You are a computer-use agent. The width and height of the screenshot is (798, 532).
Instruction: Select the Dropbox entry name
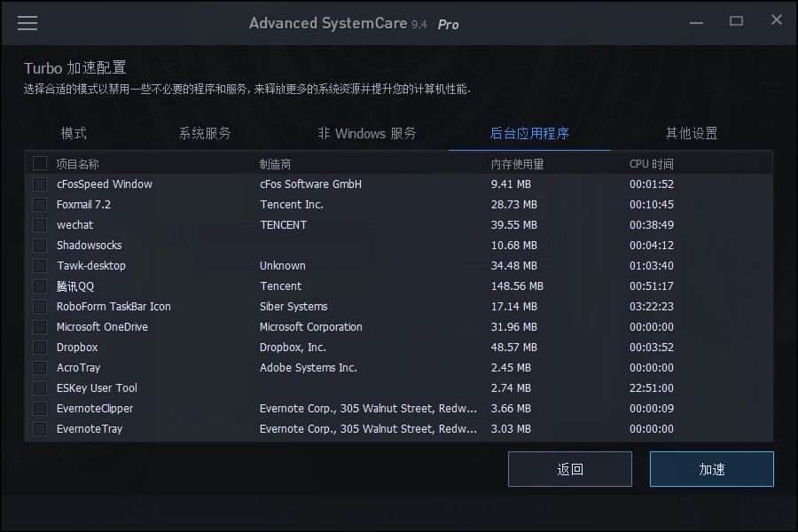point(77,348)
